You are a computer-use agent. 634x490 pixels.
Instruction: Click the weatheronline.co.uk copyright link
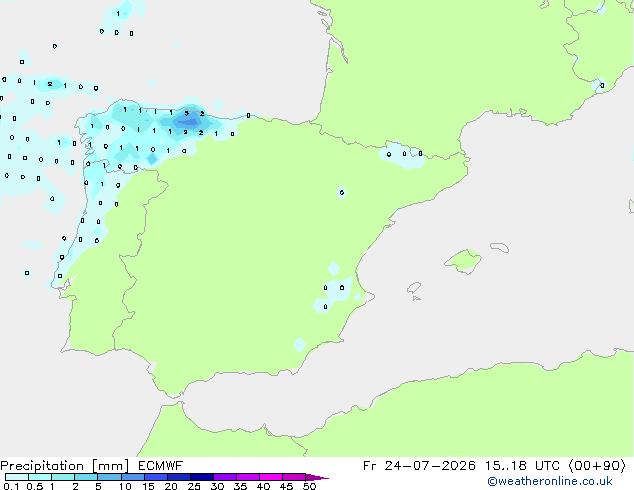[x=549, y=481]
